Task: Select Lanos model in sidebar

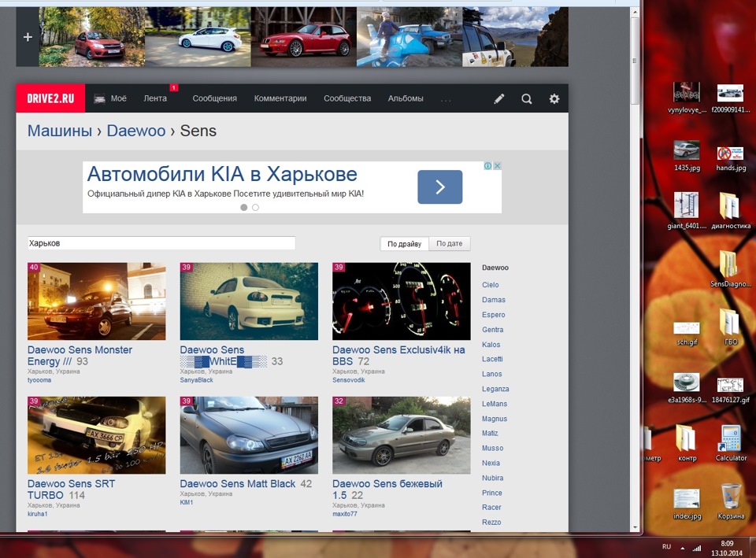Action: (x=491, y=374)
